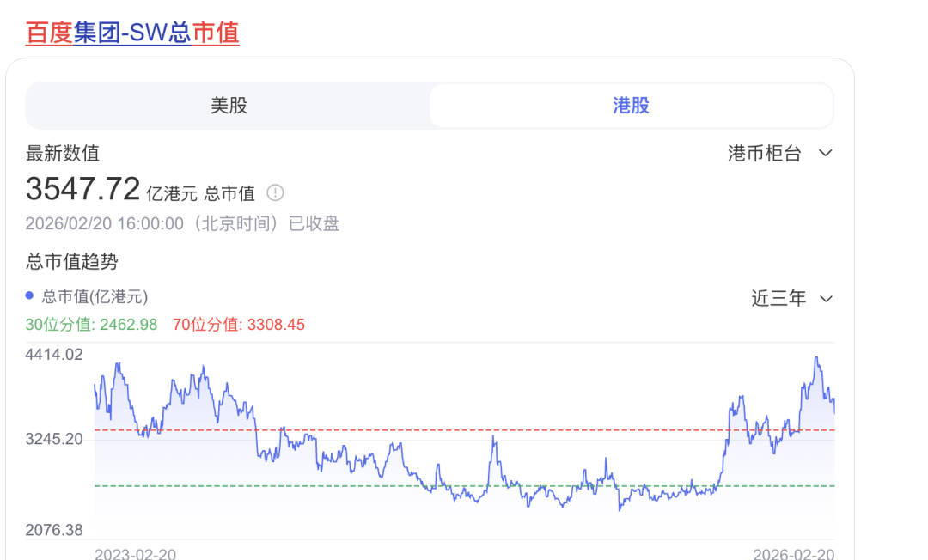Screen dimensions: 928x560
Task: Switch to the 美股 tab
Action: (229, 106)
